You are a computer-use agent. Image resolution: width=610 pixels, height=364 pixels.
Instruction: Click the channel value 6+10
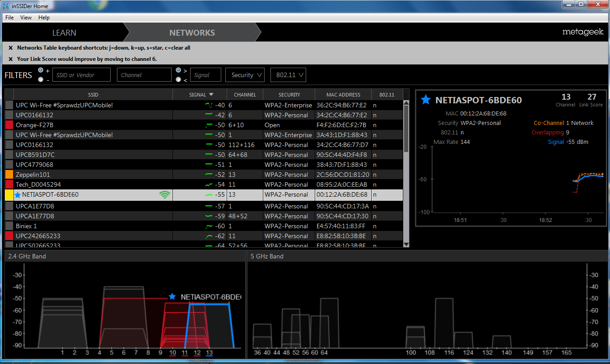point(237,125)
